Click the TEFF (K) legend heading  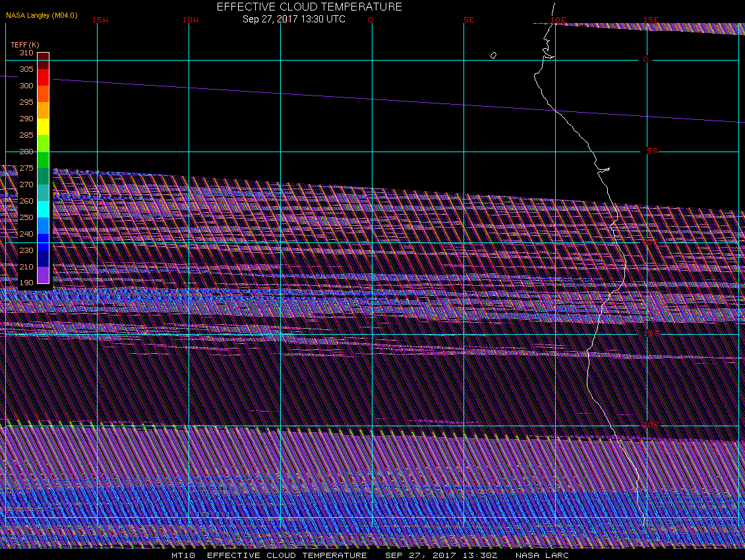pyautogui.click(x=24, y=45)
